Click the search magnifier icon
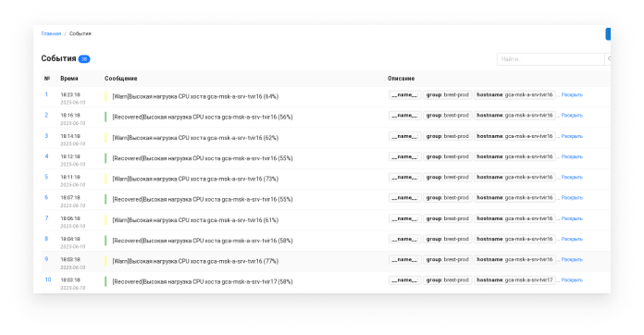Screen dimensions: 644x335 (x=608, y=59)
